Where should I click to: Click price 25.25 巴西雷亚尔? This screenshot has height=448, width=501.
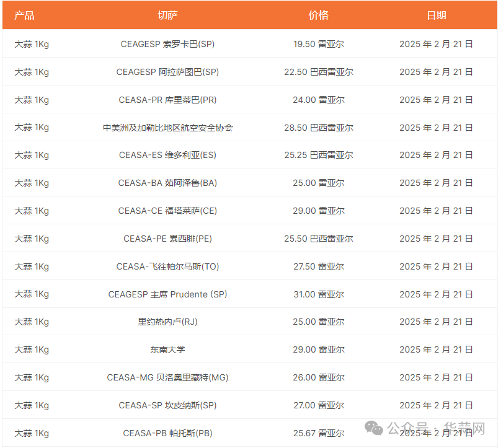click(319, 155)
